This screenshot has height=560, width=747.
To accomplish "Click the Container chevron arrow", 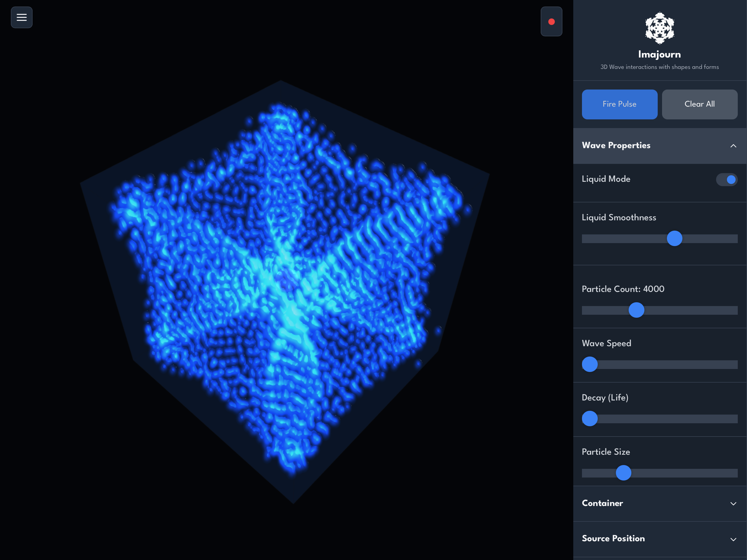I will [733, 504].
